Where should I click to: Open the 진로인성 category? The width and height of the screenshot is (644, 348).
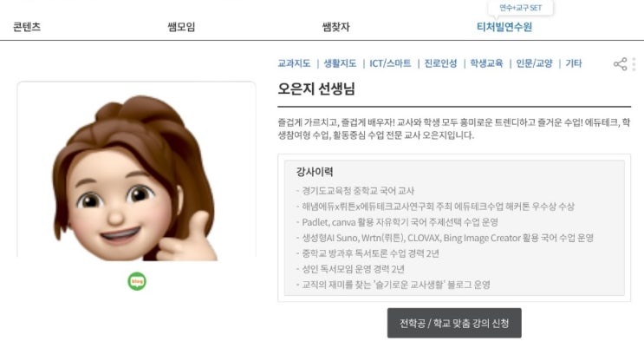(x=440, y=63)
